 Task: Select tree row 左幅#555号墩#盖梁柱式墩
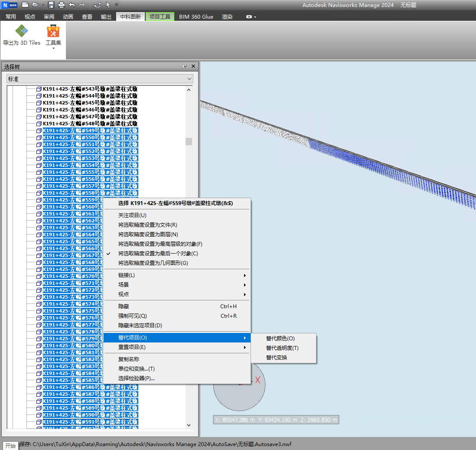[x=90, y=172]
